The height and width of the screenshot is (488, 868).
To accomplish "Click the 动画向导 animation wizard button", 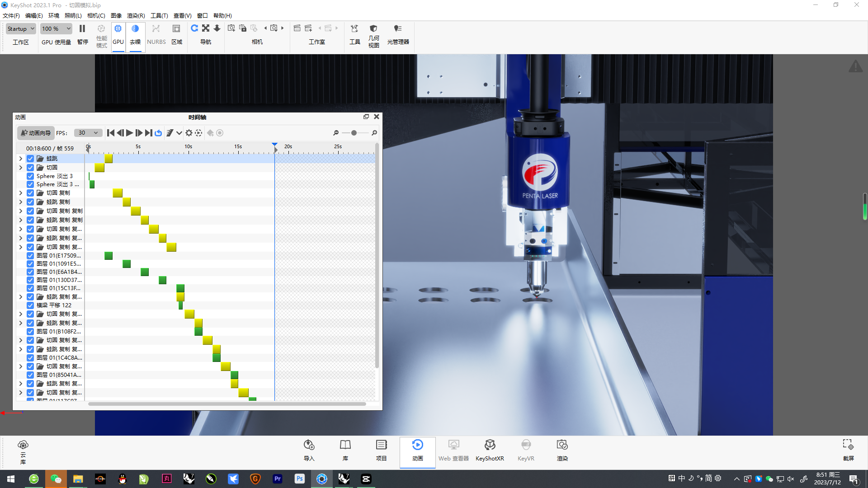I will [35, 133].
